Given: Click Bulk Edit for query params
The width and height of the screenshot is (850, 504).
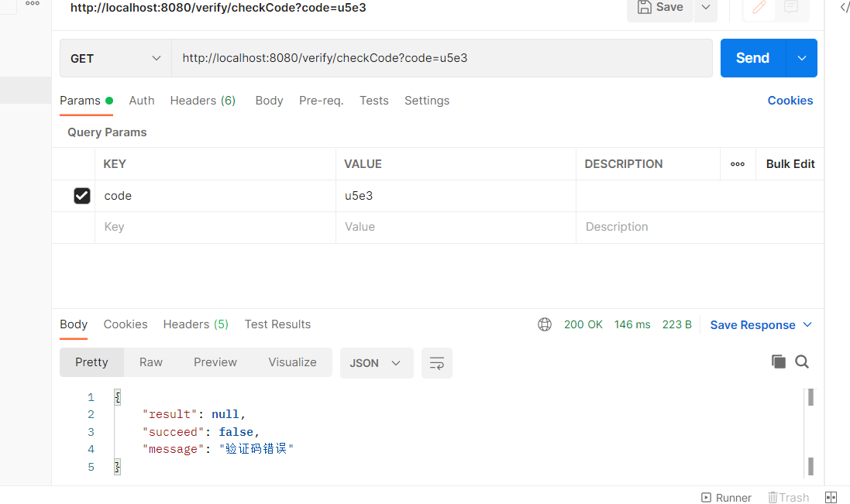Looking at the screenshot, I should click(x=790, y=164).
